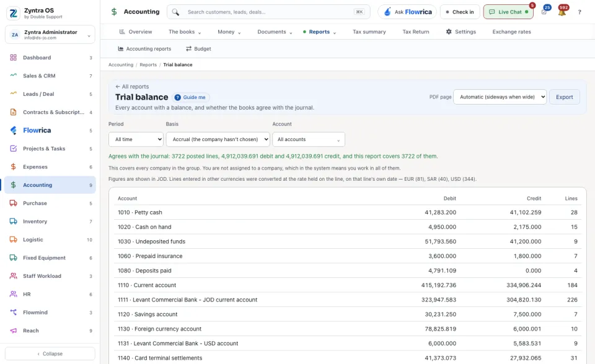Expand the Reports menu in the top nav
This screenshot has width=595, height=364.
pyautogui.click(x=320, y=32)
